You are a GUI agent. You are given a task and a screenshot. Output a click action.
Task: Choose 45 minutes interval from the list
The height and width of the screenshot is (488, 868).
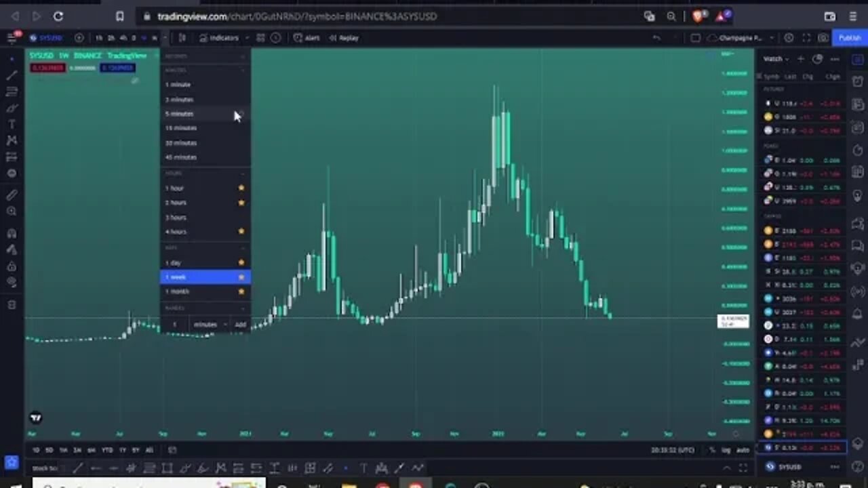pyautogui.click(x=205, y=157)
